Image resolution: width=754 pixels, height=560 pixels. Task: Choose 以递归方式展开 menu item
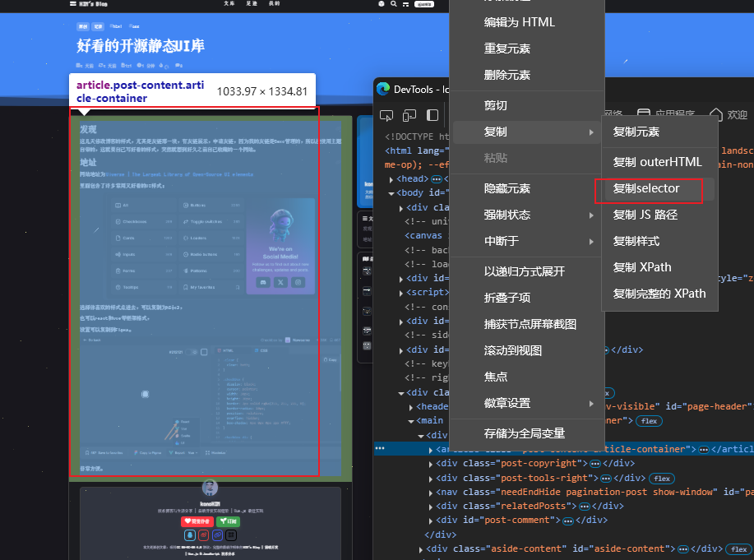[x=526, y=271]
